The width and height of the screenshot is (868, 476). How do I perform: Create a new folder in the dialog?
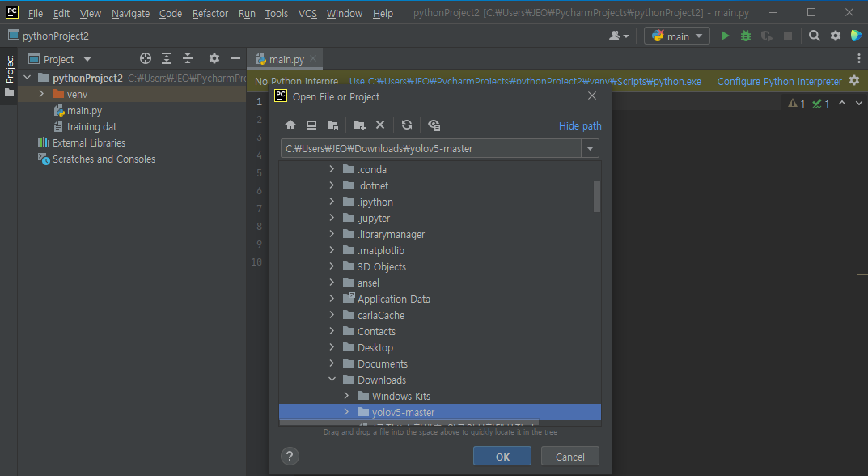[x=359, y=125]
